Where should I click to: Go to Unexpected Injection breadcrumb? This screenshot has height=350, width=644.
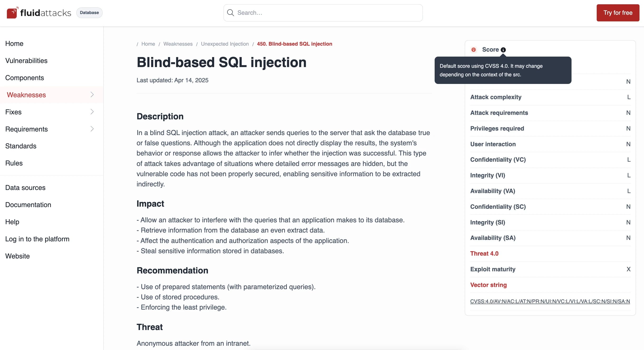point(225,44)
